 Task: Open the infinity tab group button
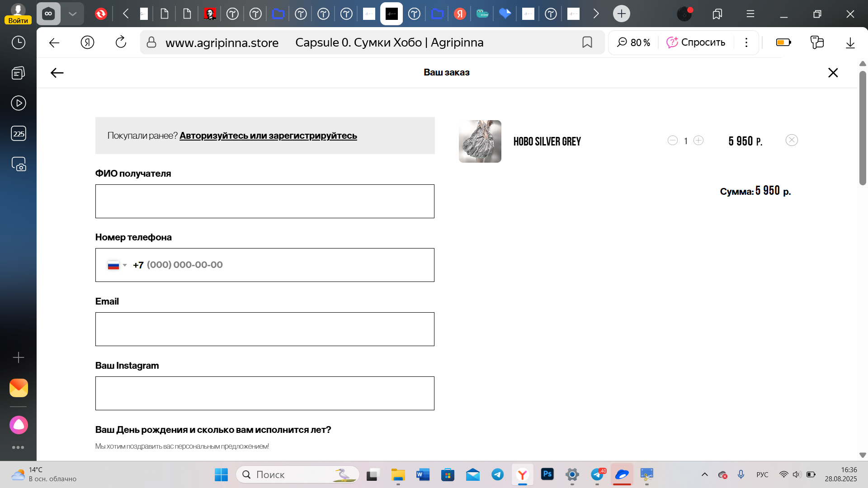(x=48, y=14)
